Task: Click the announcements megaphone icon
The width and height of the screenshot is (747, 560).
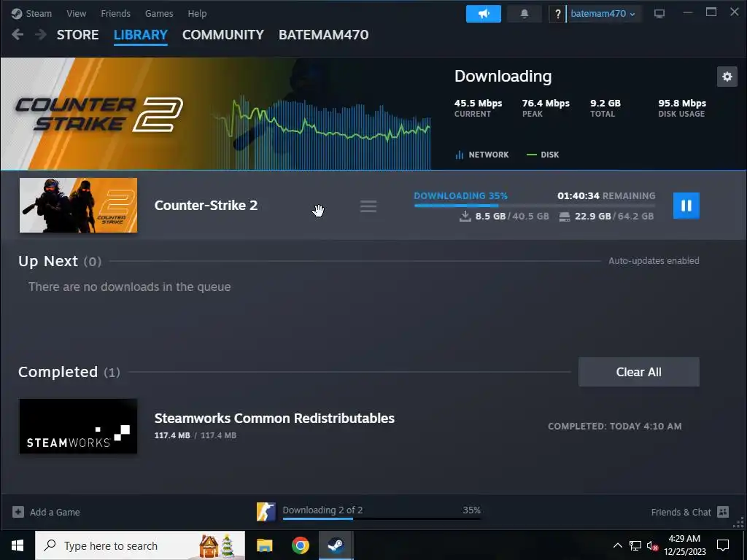Action: (484, 14)
